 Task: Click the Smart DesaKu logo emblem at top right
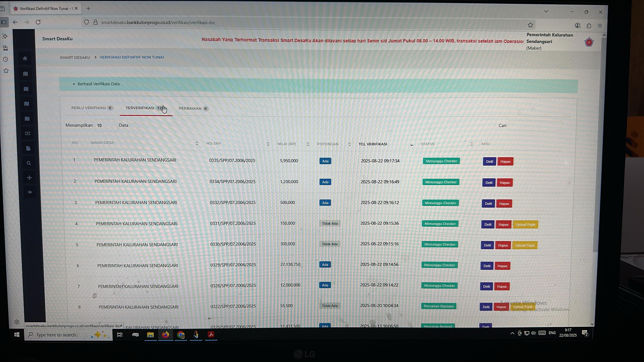coord(589,42)
